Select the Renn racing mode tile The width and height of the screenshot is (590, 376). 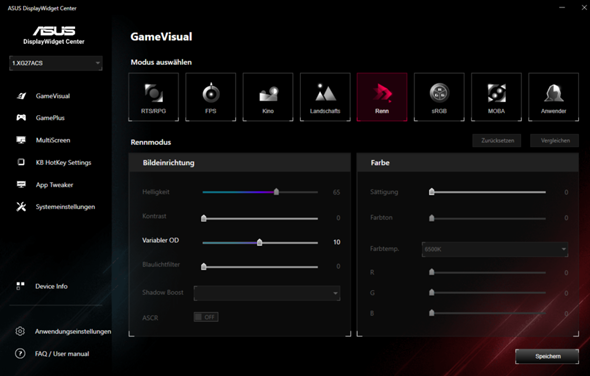pyautogui.click(x=382, y=97)
